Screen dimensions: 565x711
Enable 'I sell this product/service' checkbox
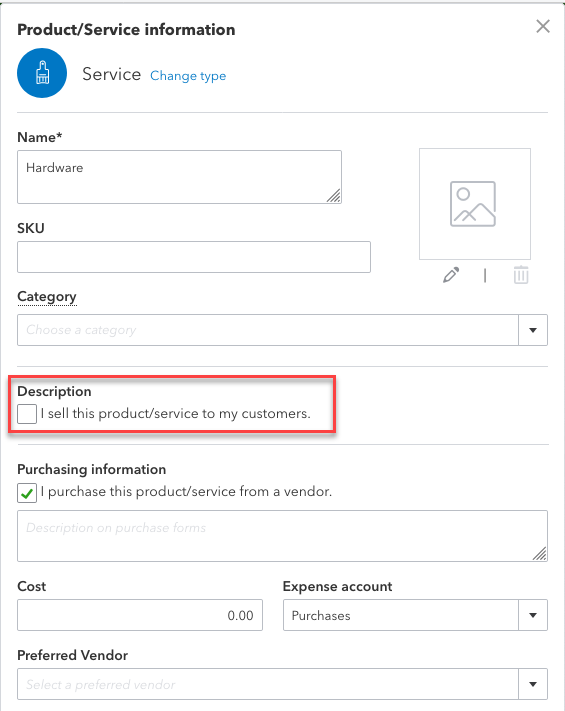pos(27,414)
